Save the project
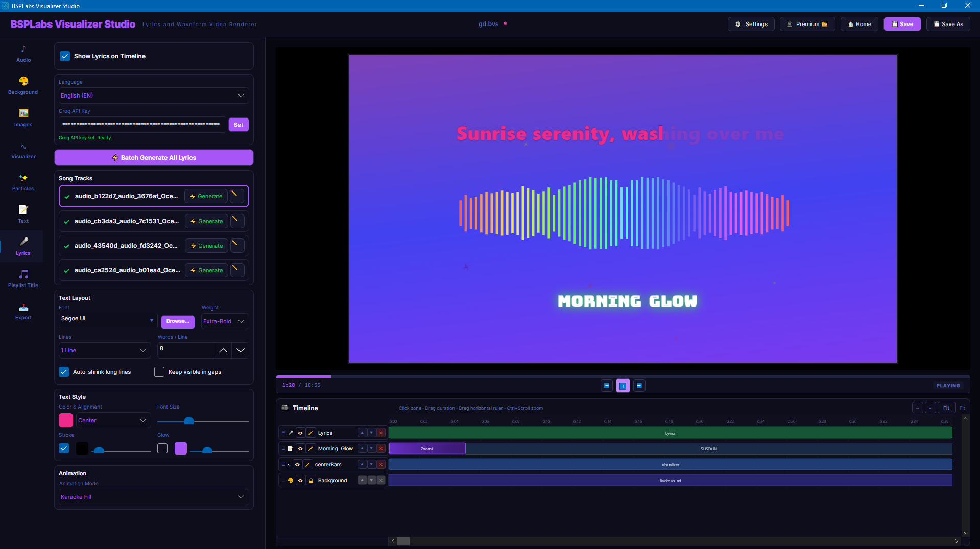 coord(902,24)
